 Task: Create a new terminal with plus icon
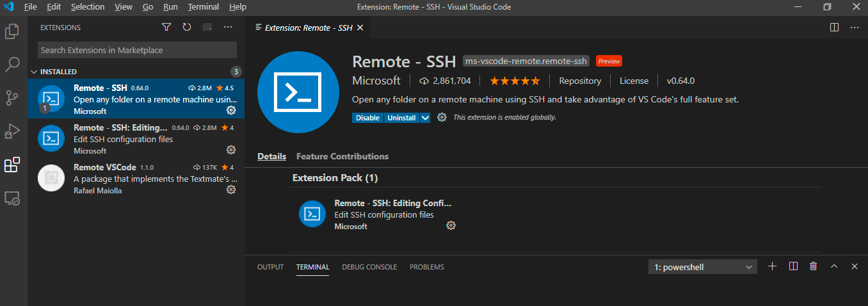(x=772, y=266)
